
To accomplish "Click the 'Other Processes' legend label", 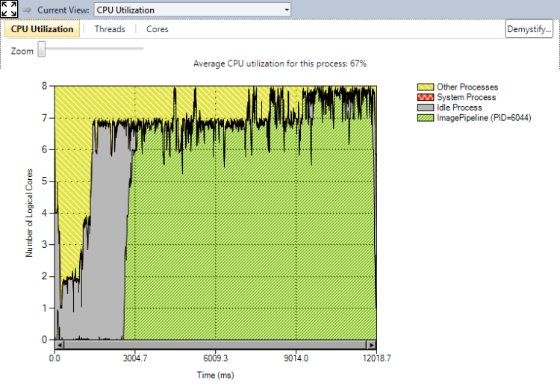I will [467, 87].
